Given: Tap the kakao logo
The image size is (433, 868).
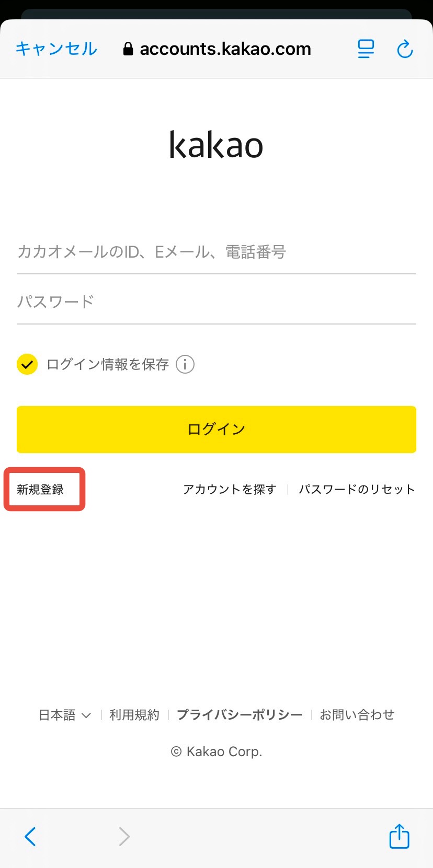Looking at the screenshot, I should point(216,145).
